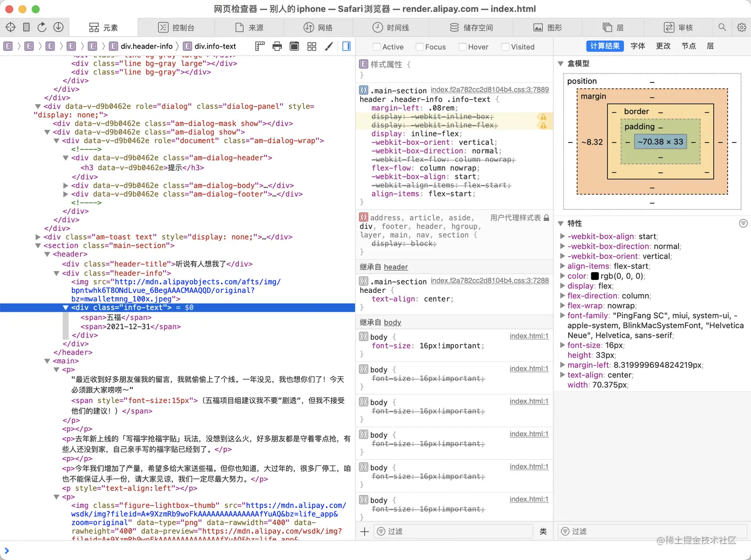Toggle the 类 classes button
The height and width of the screenshot is (560, 751).
543,532
